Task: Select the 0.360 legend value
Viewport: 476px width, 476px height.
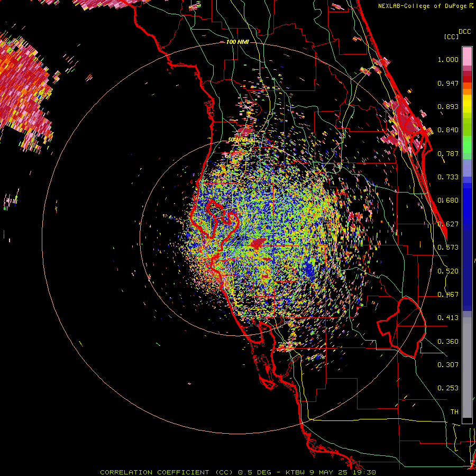Action: (448, 342)
